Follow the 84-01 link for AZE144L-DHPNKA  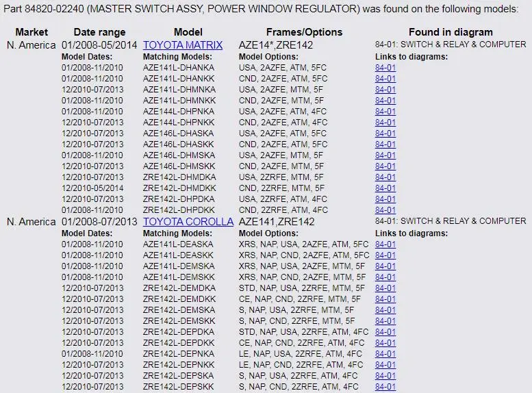pos(385,112)
